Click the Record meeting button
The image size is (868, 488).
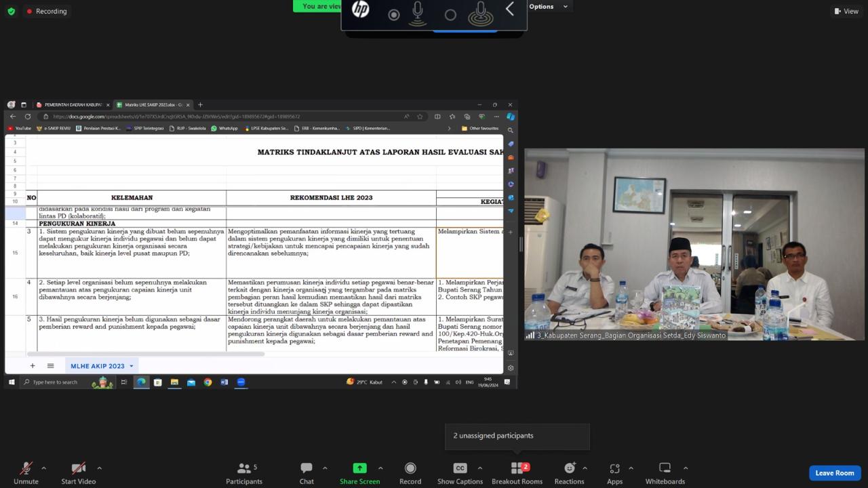(x=410, y=472)
